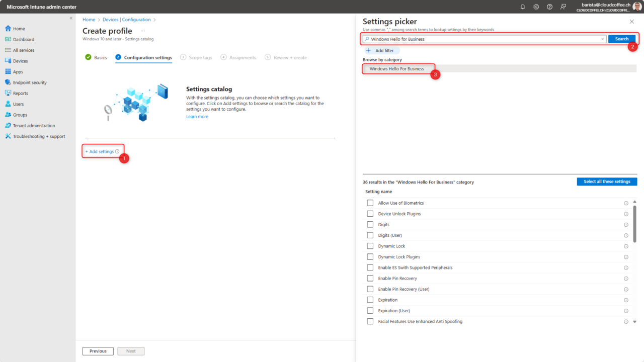644x362 pixels.
Task: Select Endpoint security in the sidebar
Action: pos(30,82)
